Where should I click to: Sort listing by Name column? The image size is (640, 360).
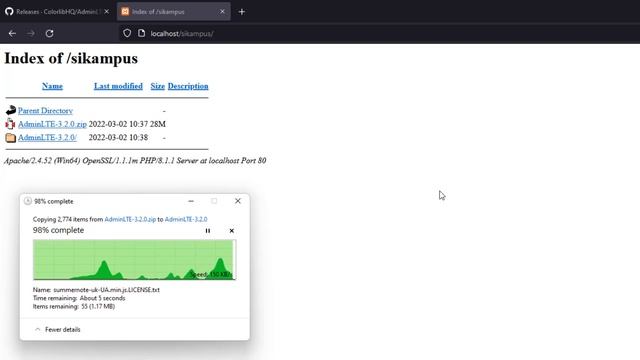(52, 86)
